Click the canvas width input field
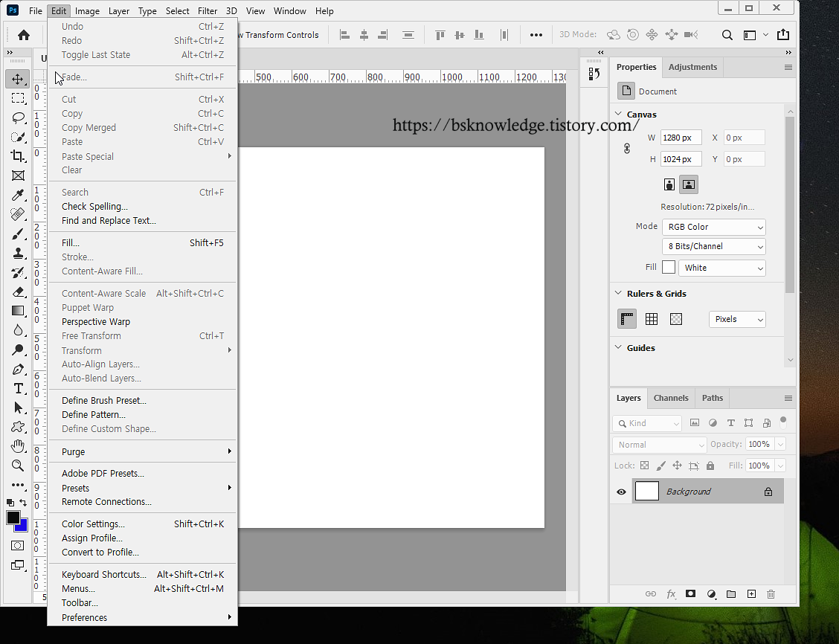 pyautogui.click(x=681, y=138)
